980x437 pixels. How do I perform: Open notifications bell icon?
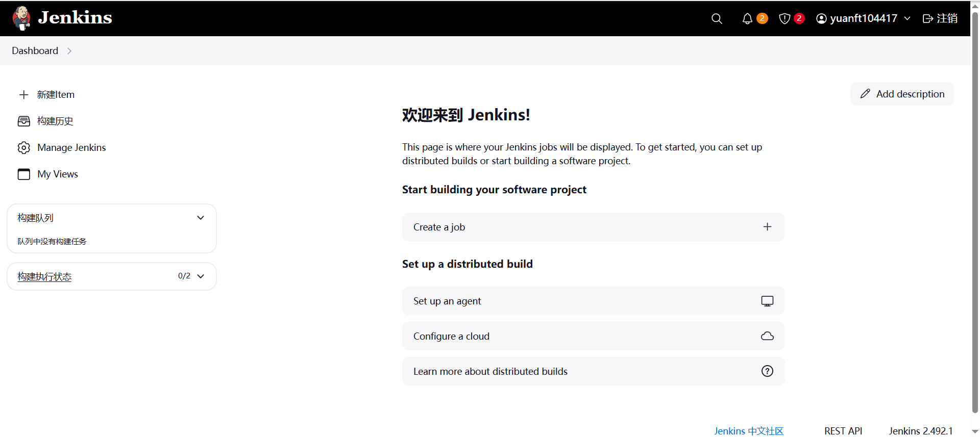click(747, 19)
